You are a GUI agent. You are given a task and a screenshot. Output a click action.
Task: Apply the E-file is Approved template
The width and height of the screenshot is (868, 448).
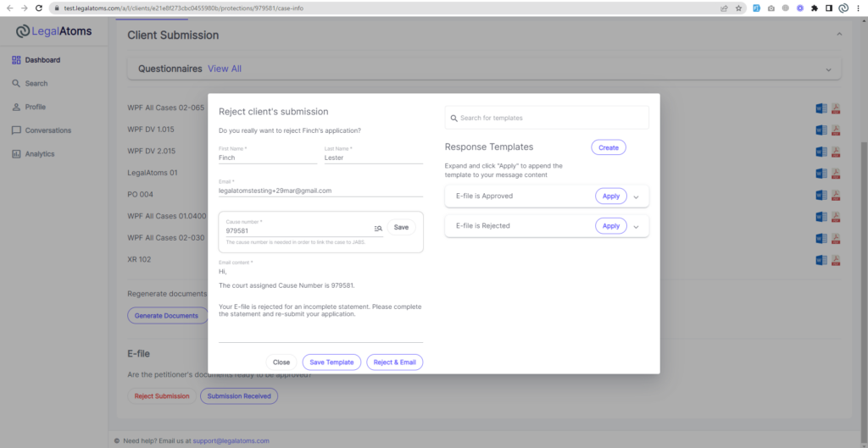610,196
